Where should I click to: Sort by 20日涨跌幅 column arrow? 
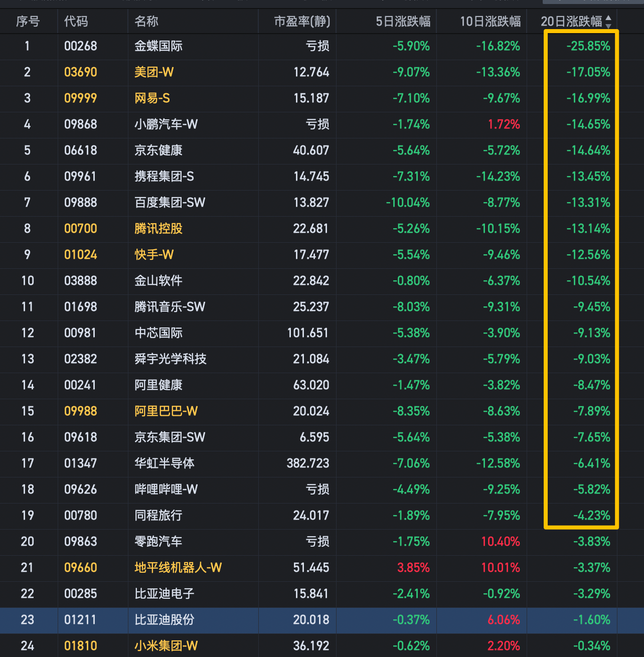point(608,22)
